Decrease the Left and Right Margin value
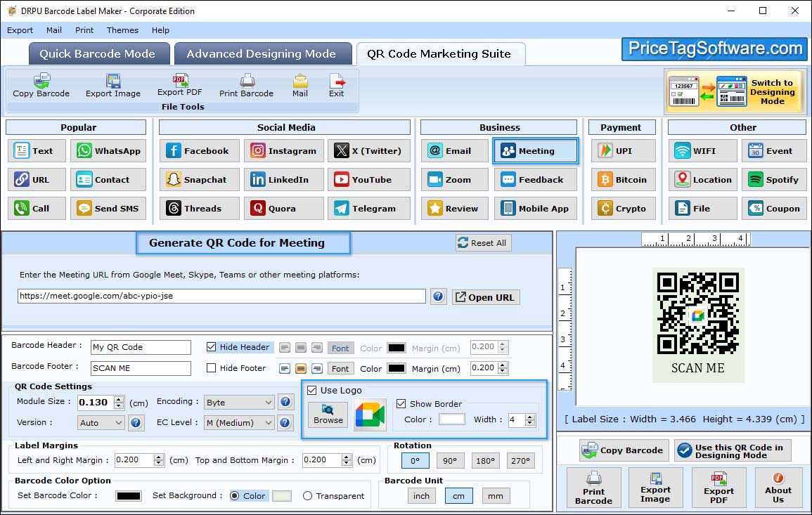Viewport: 812px width, 515px height. coord(159,463)
